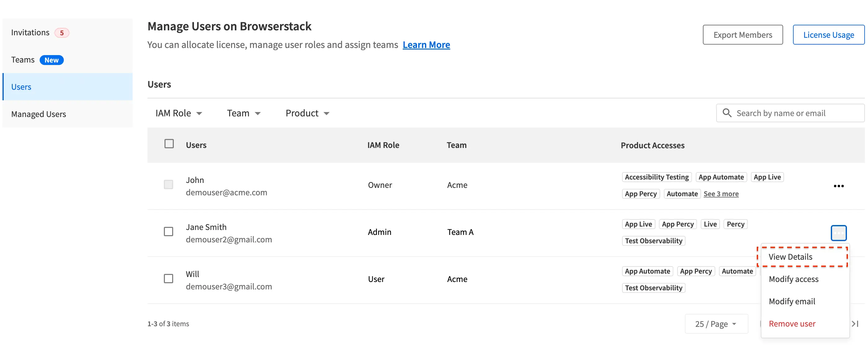Expand See 3 more product accesses for John
This screenshot has height=351, width=868.
721,193
